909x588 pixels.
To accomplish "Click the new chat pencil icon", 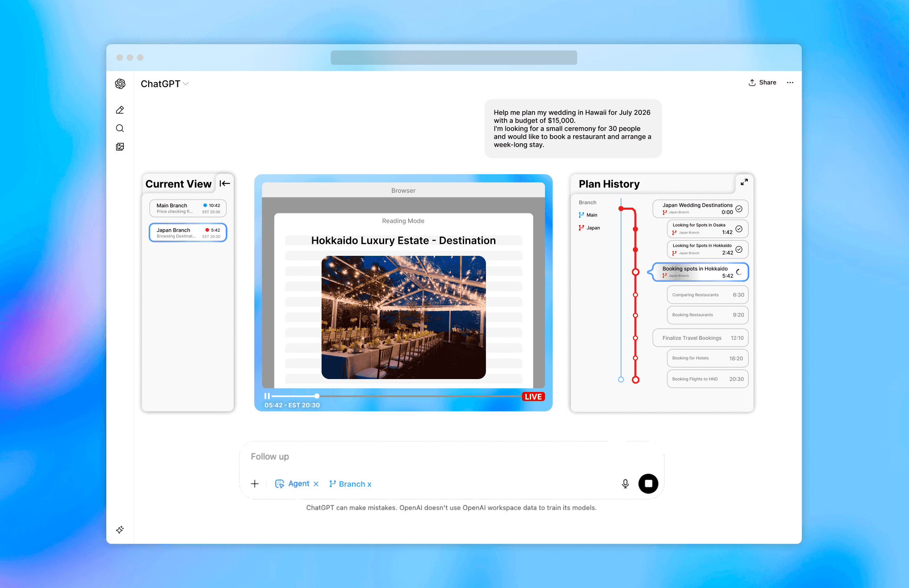I will tap(120, 110).
